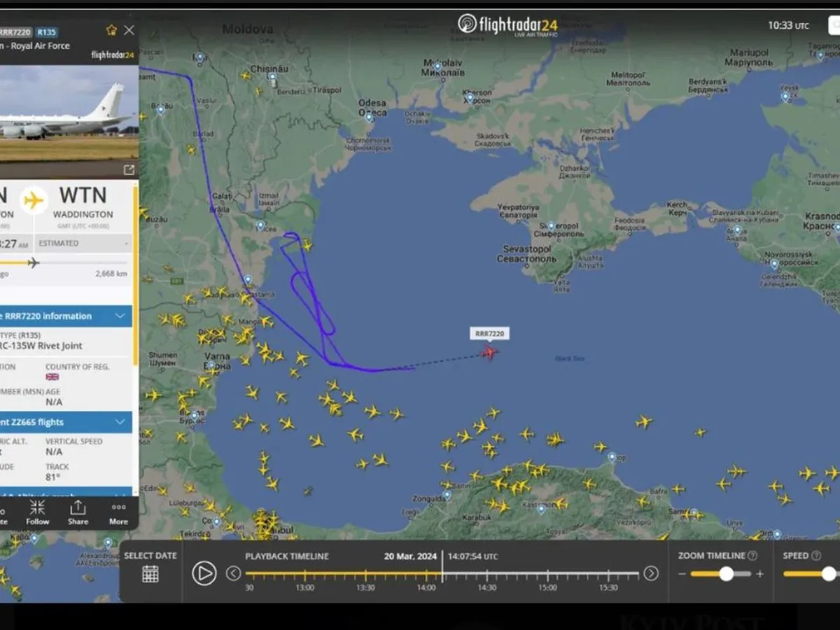Collapse the RRR7220 information section
This screenshot has width=840, height=630.
pos(120,316)
